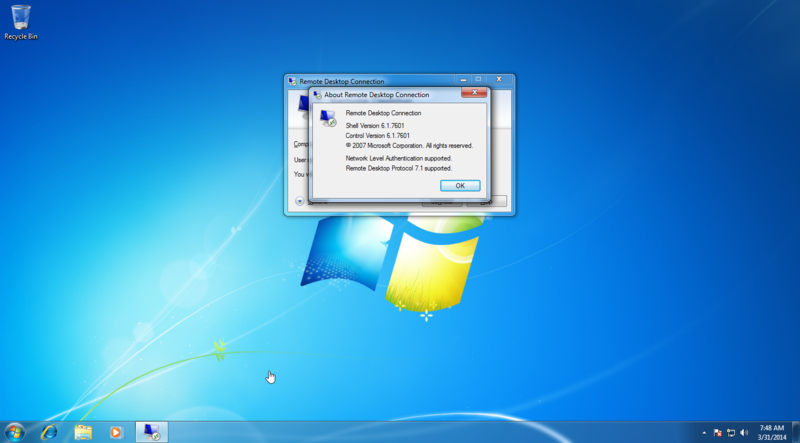Click OK in the About dialog

click(x=460, y=186)
